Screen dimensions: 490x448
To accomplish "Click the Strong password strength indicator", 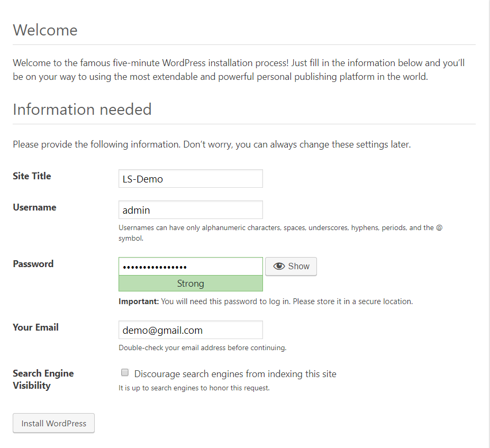I will [x=190, y=284].
